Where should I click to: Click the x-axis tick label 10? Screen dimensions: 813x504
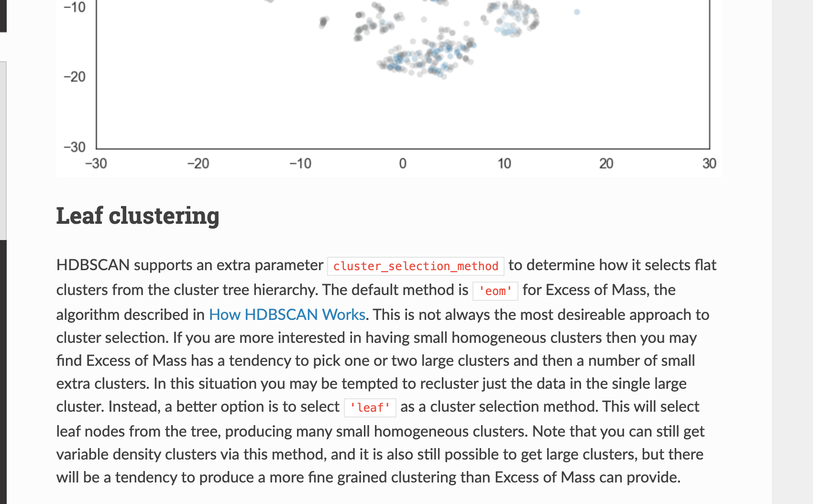pos(504,164)
